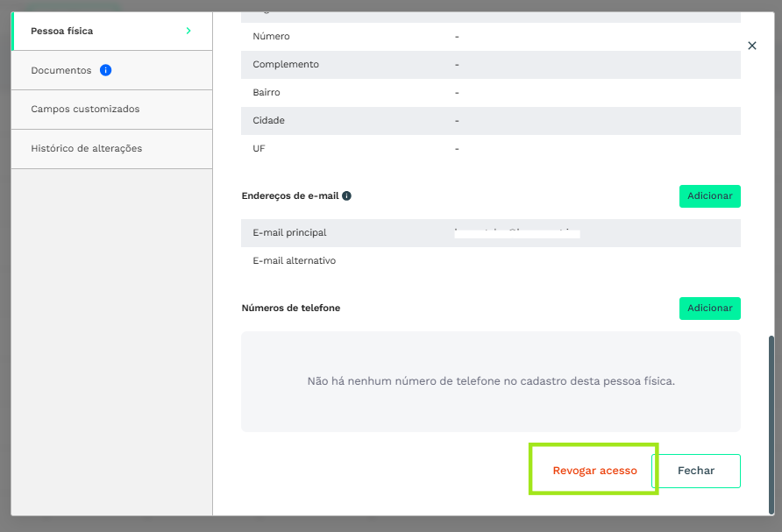Click the Fechar button

[x=696, y=471]
